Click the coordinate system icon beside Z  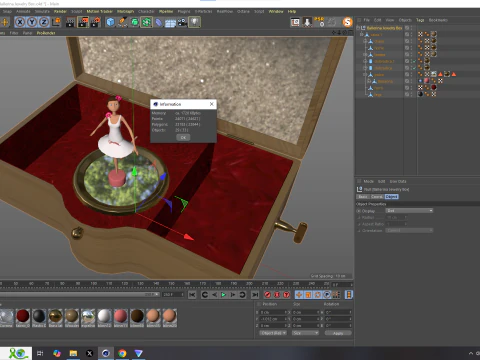click(x=56, y=22)
